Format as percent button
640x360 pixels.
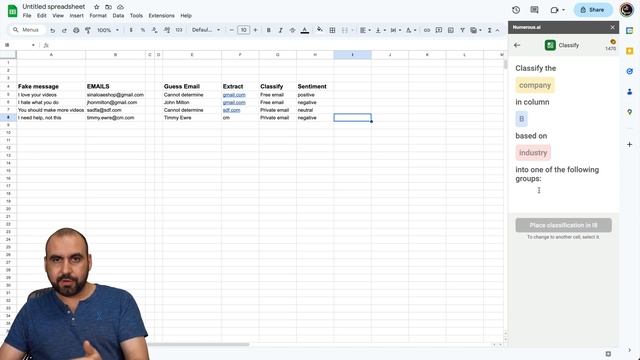(x=143, y=30)
